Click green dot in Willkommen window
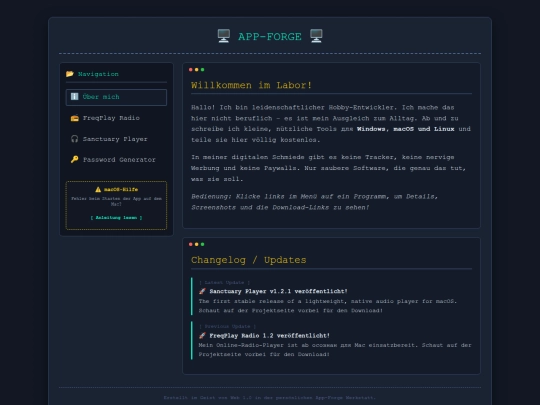Image resolution: width=540 pixels, height=405 pixels. [202, 70]
